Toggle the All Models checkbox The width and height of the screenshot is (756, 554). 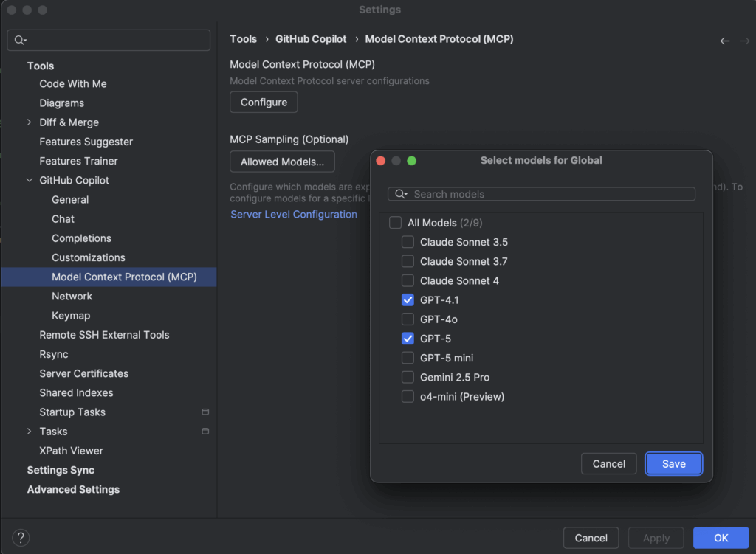tap(396, 223)
